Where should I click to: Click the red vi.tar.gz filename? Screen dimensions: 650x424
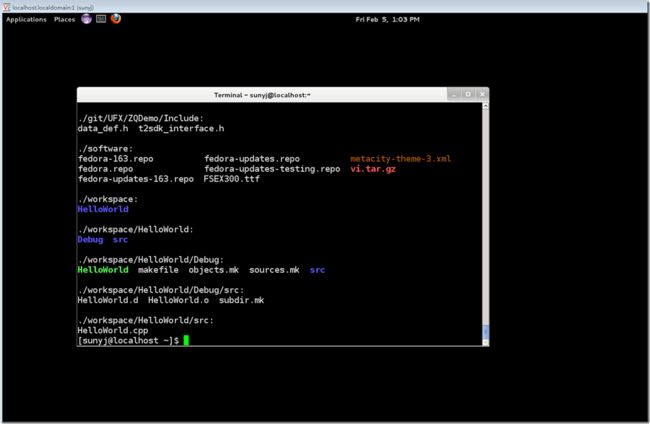pos(373,169)
